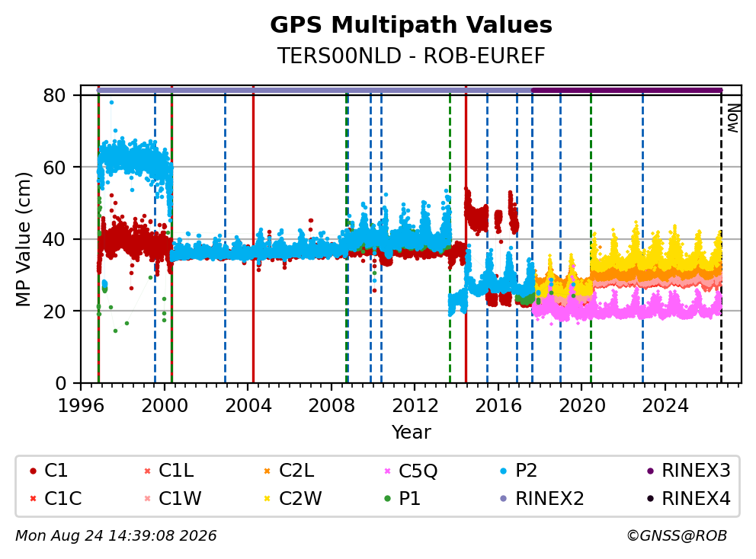Click the dark purple RINEX3 legend marker
Viewport: 756px width, 559px height.
(x=650, y=471)
